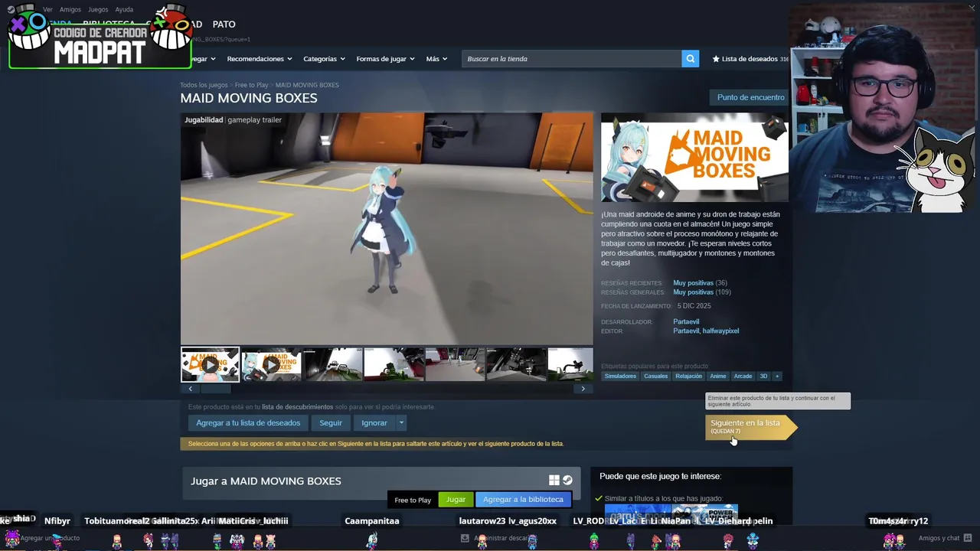Go to the PATO profile tab
Screen dimensions: 980x551
224,24
